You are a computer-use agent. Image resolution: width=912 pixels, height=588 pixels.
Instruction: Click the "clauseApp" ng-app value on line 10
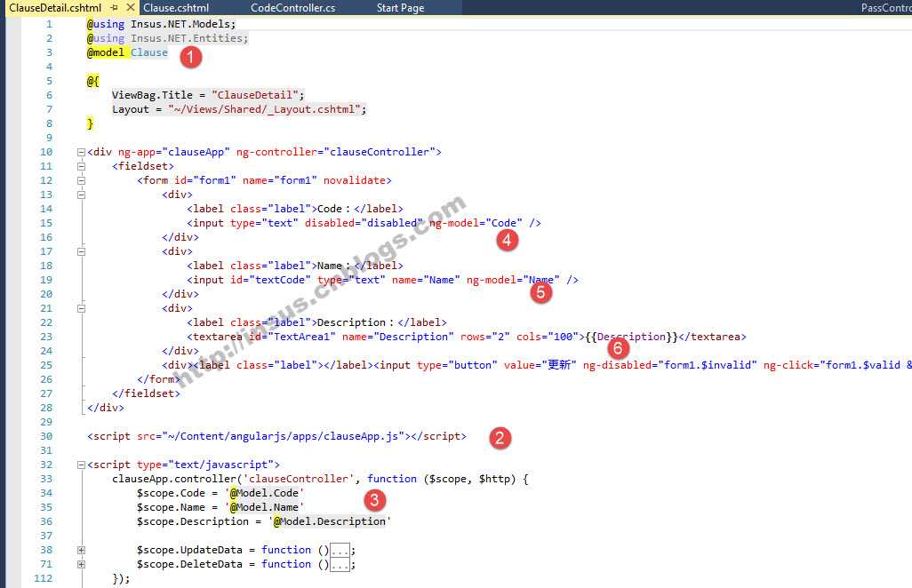(x=196, y=152)
